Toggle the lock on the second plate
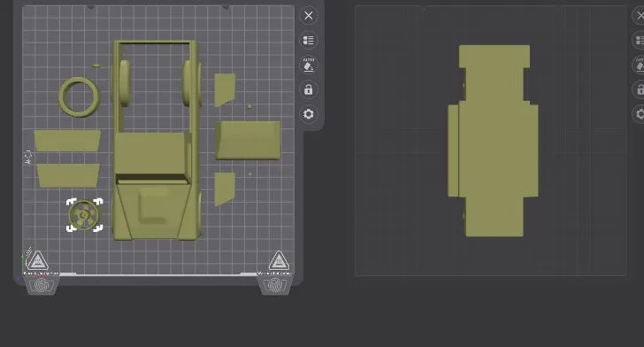This screenshot has width=644, height=347. 639,89
